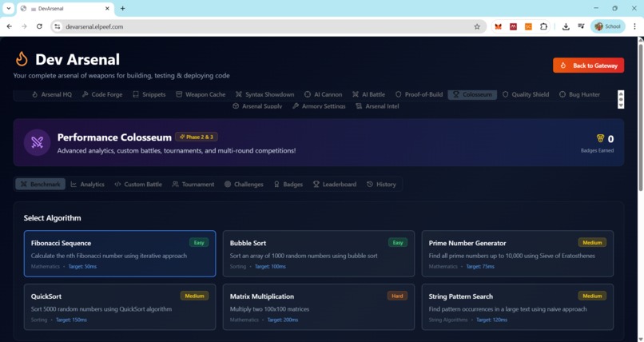Screen dimensions: 644x342
Task: Select the Bubble Sort algorithm card
Action: tap(319, 254)
